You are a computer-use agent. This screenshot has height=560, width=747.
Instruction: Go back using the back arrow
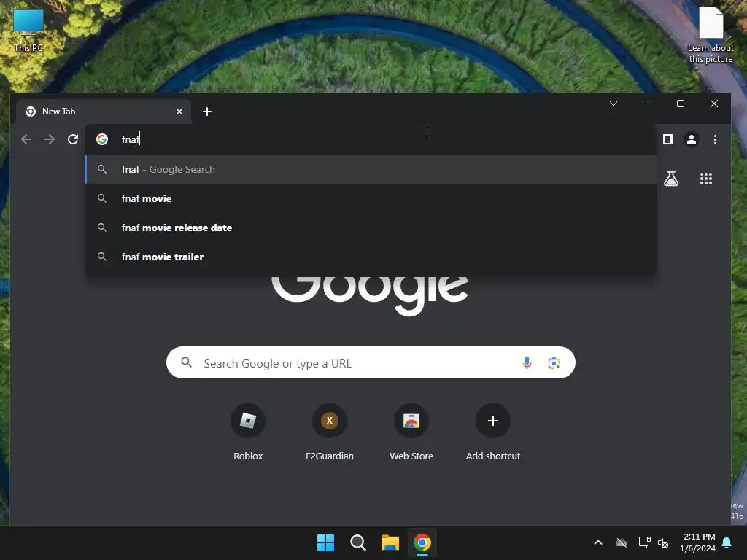point(26,139)
